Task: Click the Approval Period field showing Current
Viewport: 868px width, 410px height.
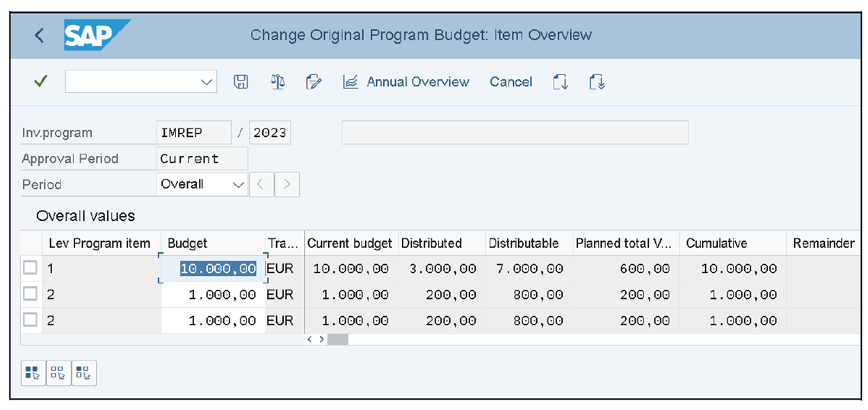Action: 202,158
